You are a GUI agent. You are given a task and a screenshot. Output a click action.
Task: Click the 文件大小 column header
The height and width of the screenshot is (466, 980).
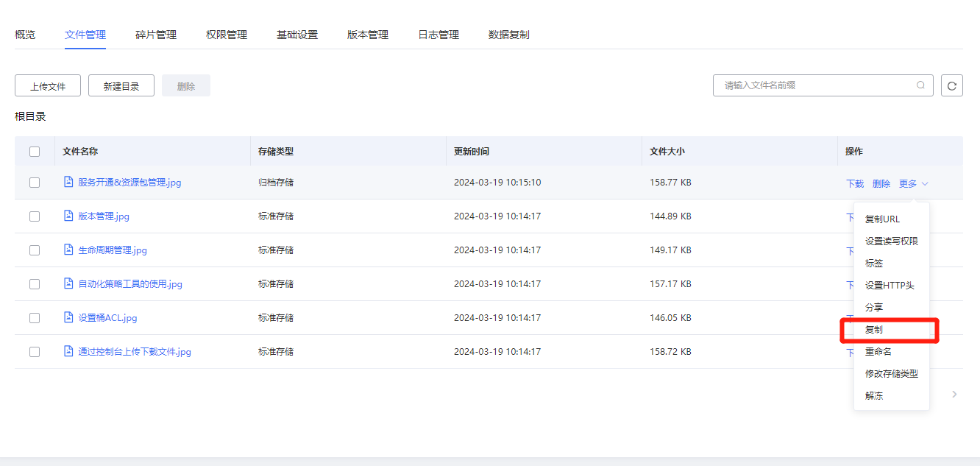coord(667,151)
